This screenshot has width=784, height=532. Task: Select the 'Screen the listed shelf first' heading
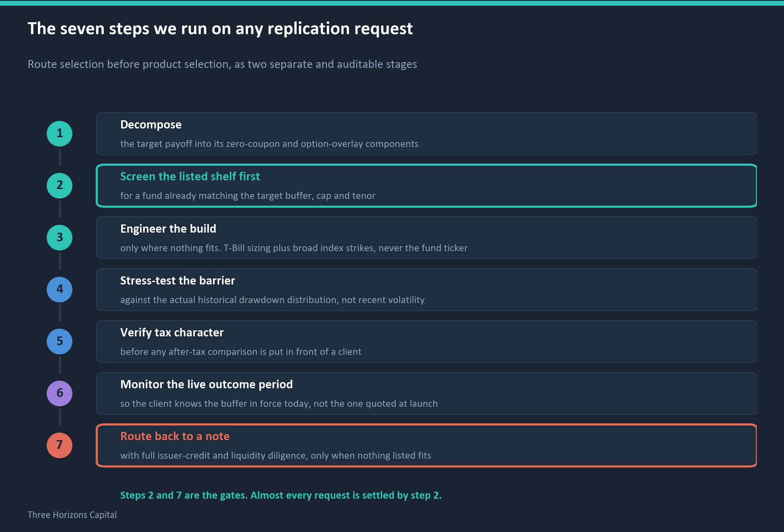pos(190,177)
